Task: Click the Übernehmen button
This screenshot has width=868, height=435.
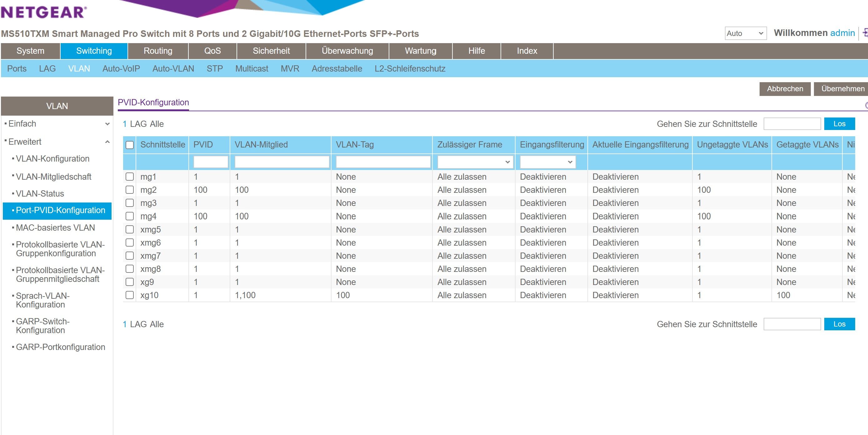Action: coord(842,89)
